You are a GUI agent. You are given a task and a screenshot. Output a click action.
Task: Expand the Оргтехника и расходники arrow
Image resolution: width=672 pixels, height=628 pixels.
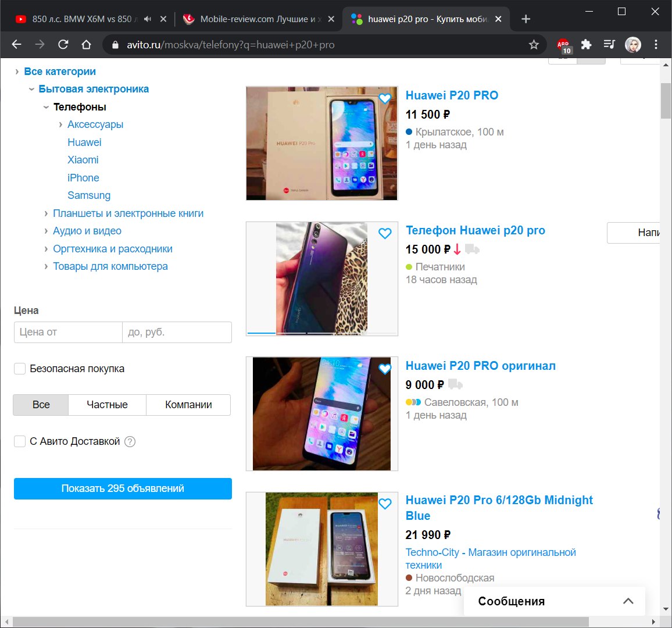[x=46, y=249]
